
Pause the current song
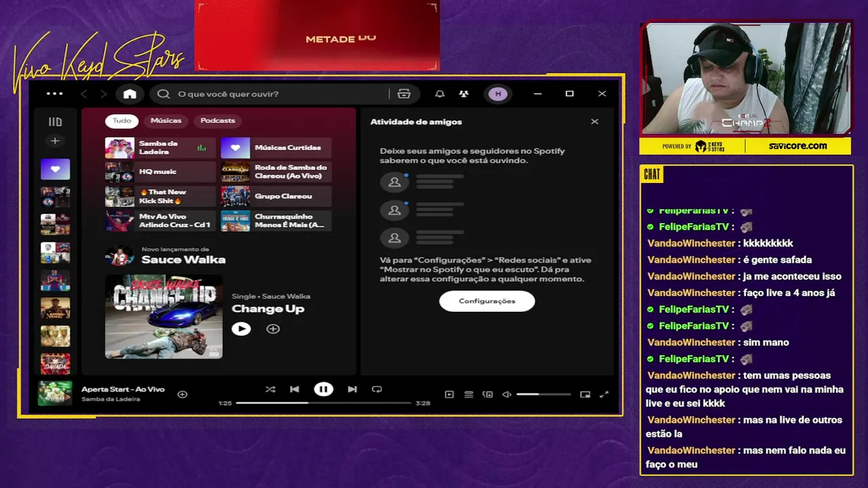[x=323, y=389]
